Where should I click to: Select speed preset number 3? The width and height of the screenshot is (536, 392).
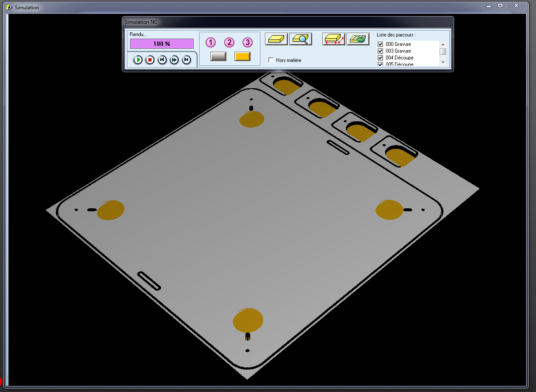(248, 42)
